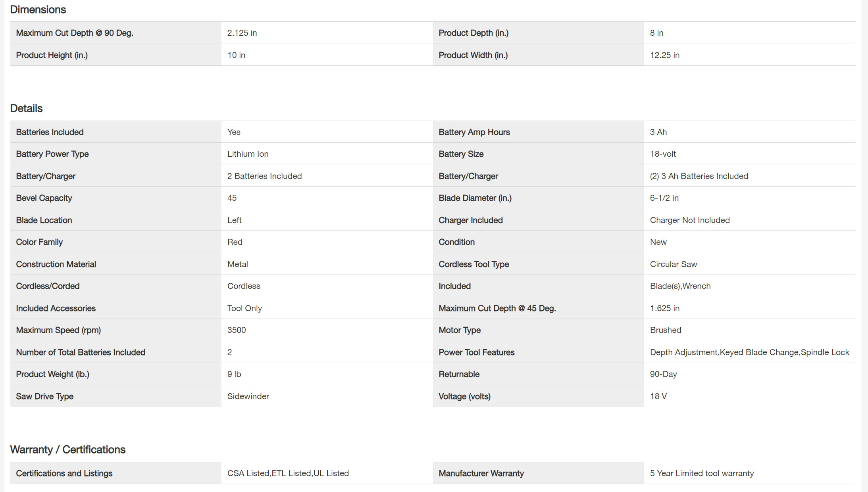Click the Color Family label
This screenshot has width=868, height=492.
point(39,242)
